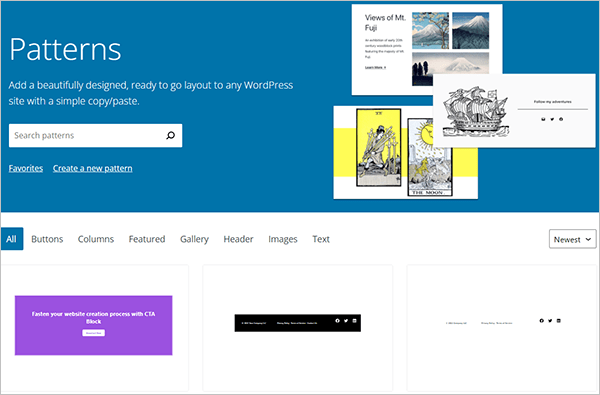Switch to the Buttons category
Image resolution: width=600 pixels, height=395 pixels.
click(x=47, y=239)
